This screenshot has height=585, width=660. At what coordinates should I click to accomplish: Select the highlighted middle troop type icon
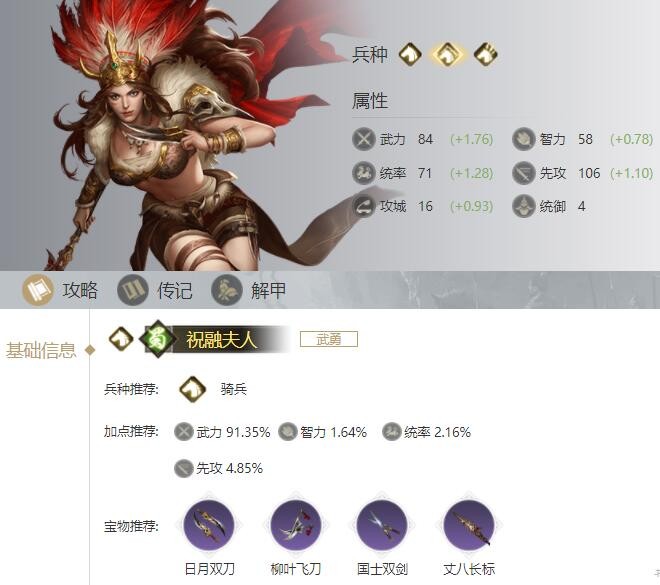pyautogui.click(x=447, y=54)
